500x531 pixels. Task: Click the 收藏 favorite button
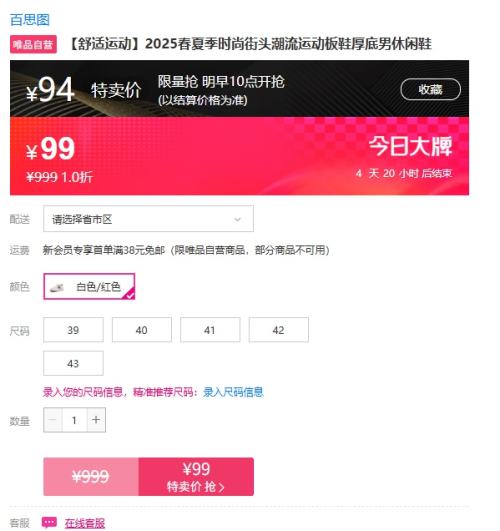(431, 89)
